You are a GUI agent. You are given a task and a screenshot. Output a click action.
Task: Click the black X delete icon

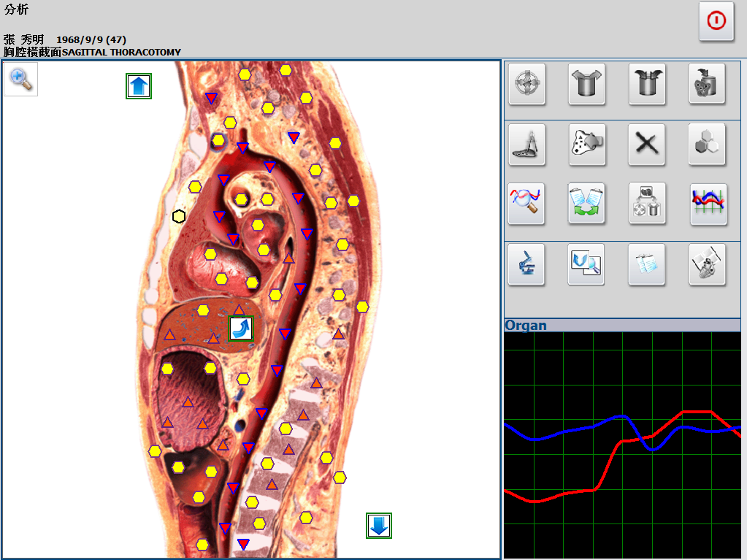(646, 145)
